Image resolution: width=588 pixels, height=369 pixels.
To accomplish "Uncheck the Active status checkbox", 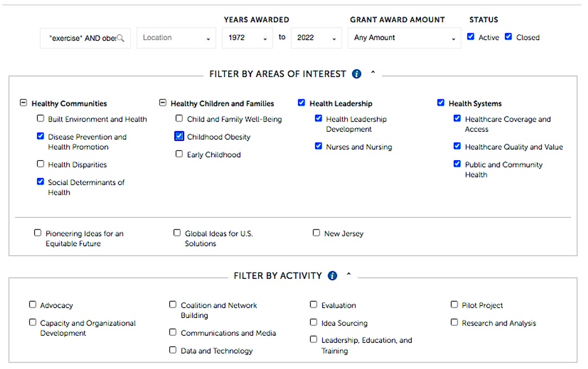I will click(471, 37).
